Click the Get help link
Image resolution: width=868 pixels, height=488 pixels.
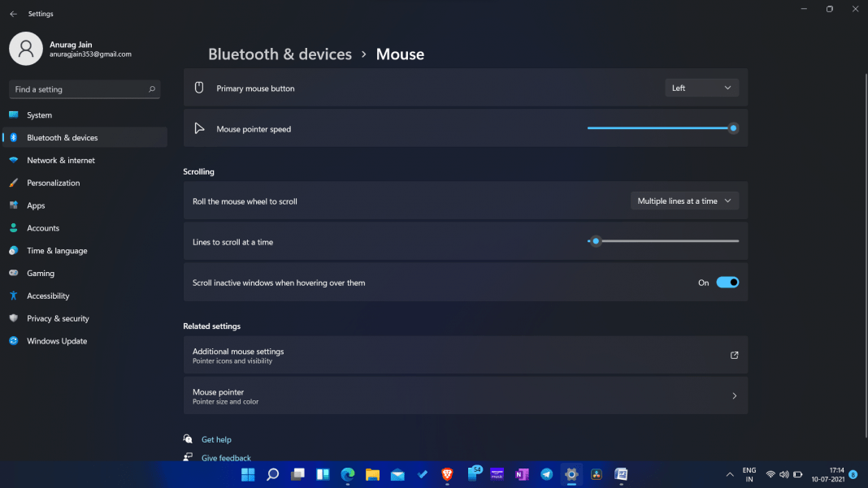pyautogui.click(x=217, y=439)
